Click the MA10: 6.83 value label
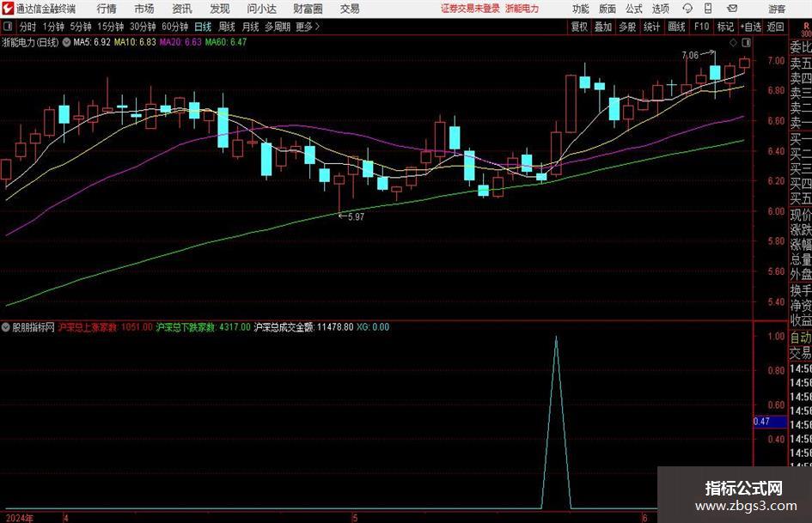812x523 pixels. pyautogui.click(x=135, y=42)
